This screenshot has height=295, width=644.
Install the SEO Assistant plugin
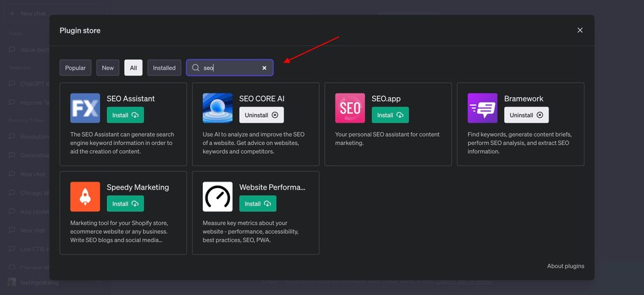point(125,115)
